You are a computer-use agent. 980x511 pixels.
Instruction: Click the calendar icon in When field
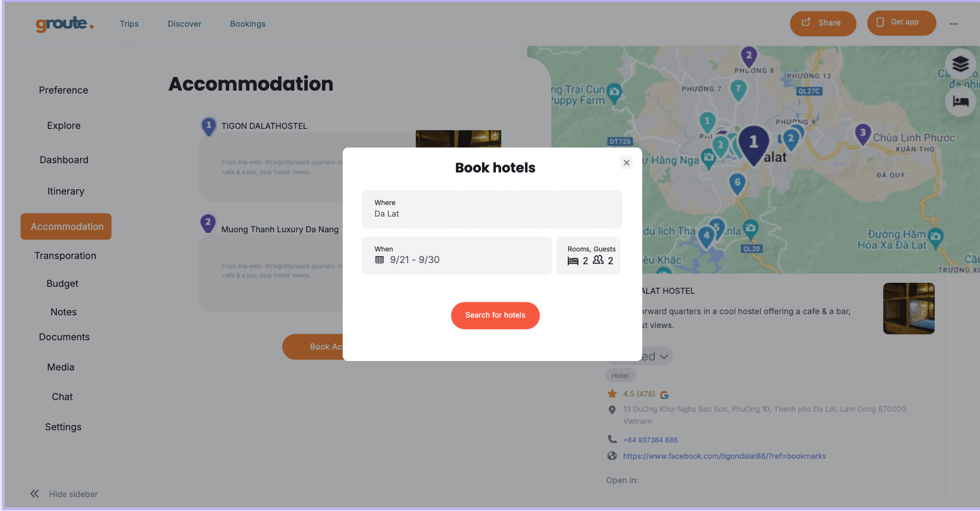380,260
